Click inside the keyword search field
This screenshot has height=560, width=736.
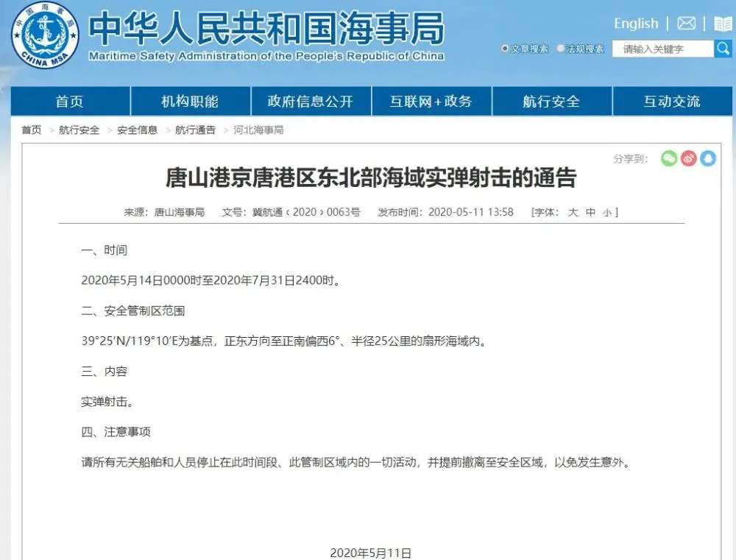[x=662, y=49]
